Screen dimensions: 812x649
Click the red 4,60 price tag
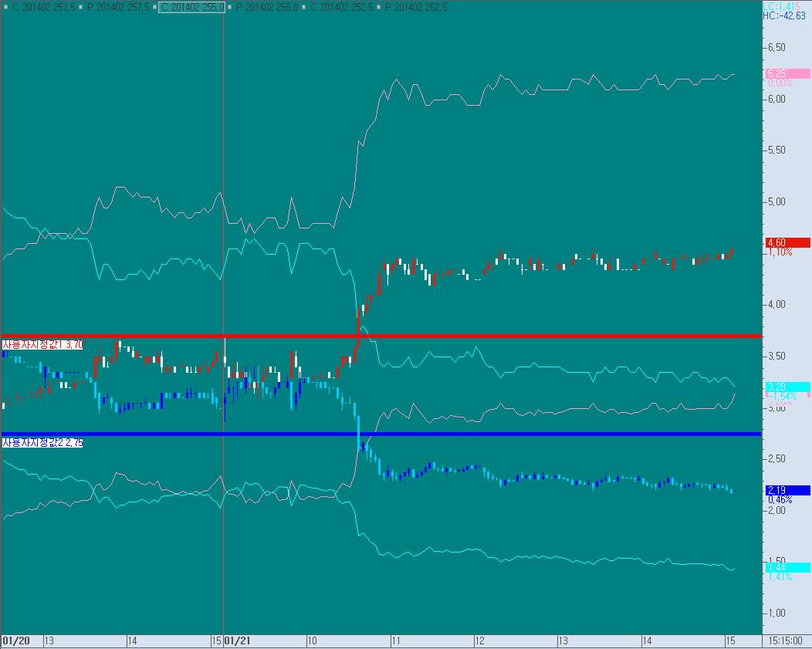tap(787, 242)
